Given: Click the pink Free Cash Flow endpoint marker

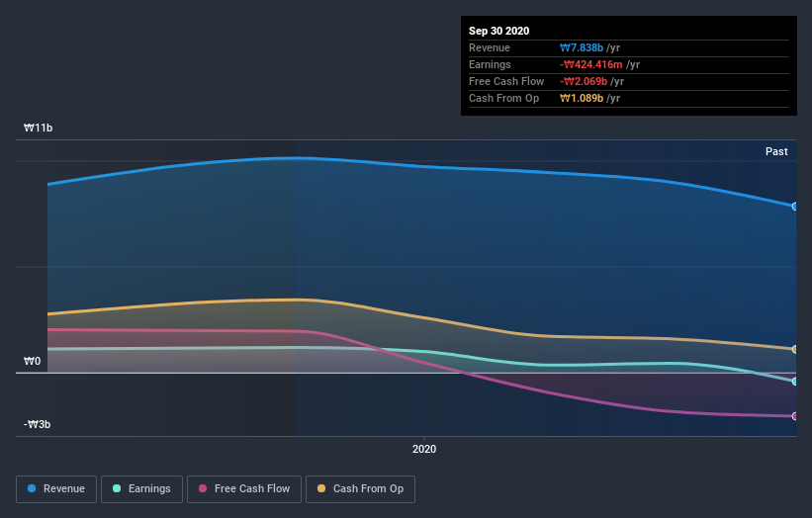Looking at the screenshot, I should click(x=795, y=416).
